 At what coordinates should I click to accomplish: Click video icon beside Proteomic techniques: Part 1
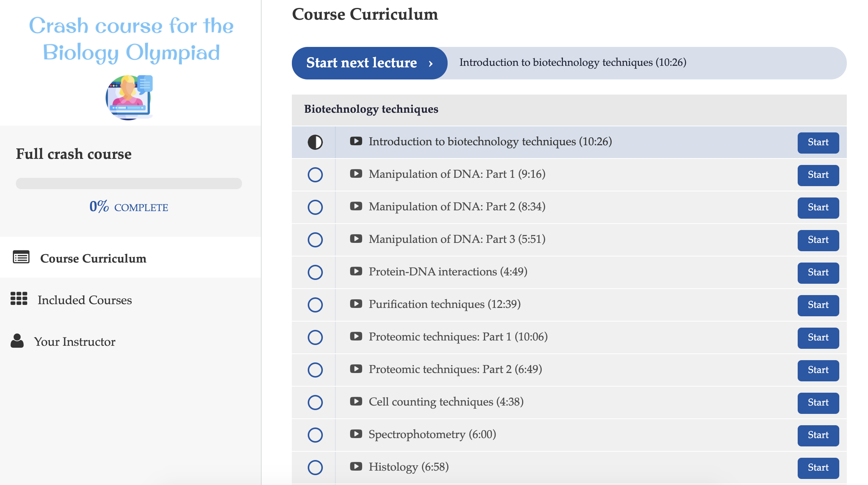click(x=356, y=336)
